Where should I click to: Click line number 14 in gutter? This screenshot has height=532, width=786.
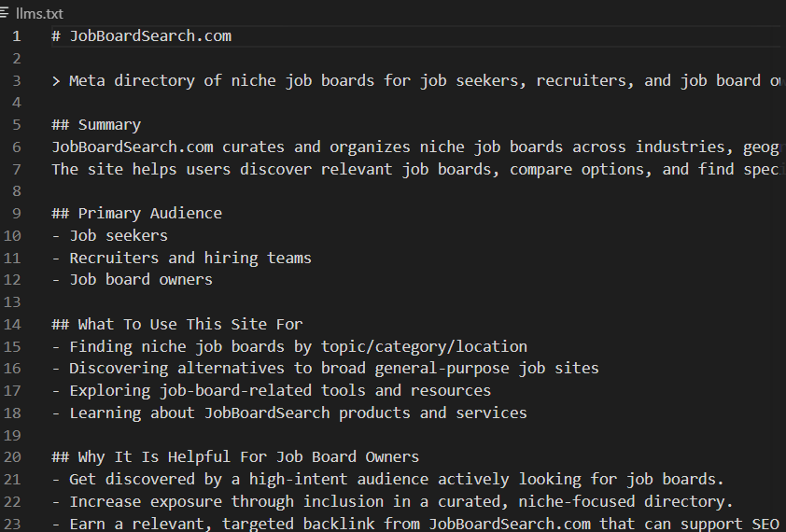click(x=12, y=324)
